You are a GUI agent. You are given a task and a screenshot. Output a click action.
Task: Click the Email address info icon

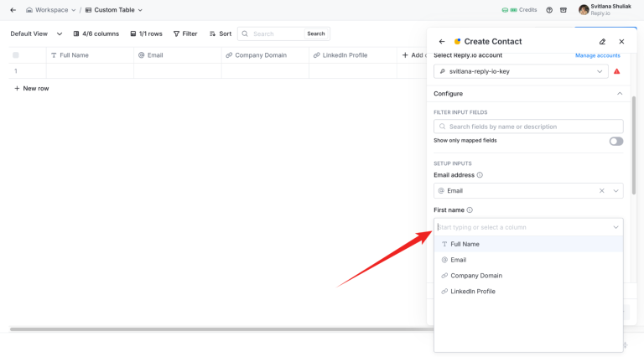480,175
